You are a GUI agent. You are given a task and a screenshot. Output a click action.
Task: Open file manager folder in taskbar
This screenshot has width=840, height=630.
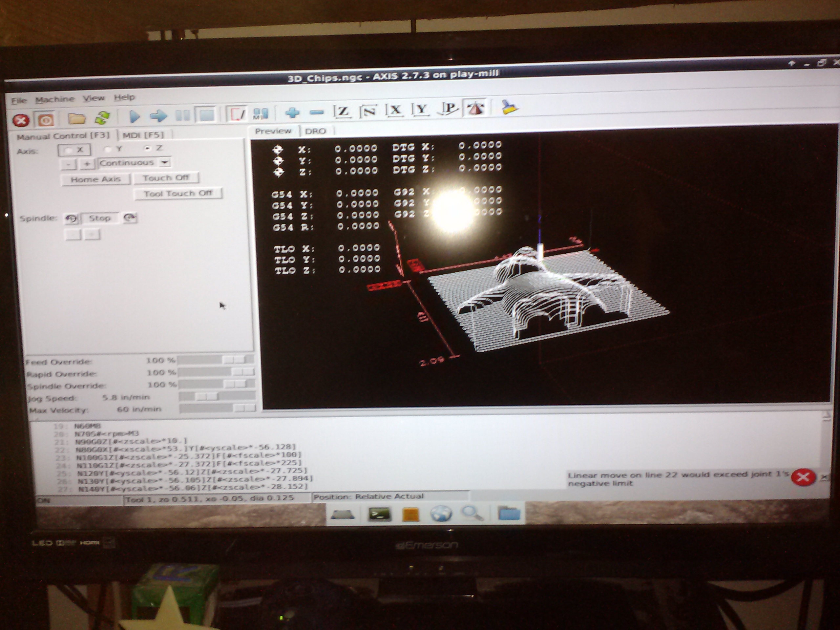(509, 513)
